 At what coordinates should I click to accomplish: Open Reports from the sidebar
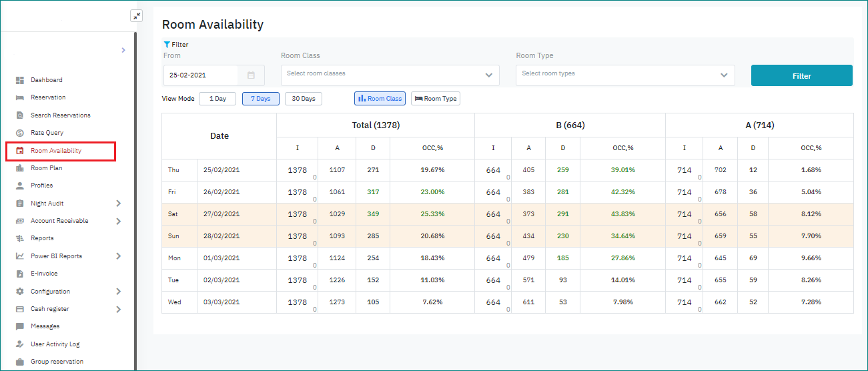[x=42, y=238]
